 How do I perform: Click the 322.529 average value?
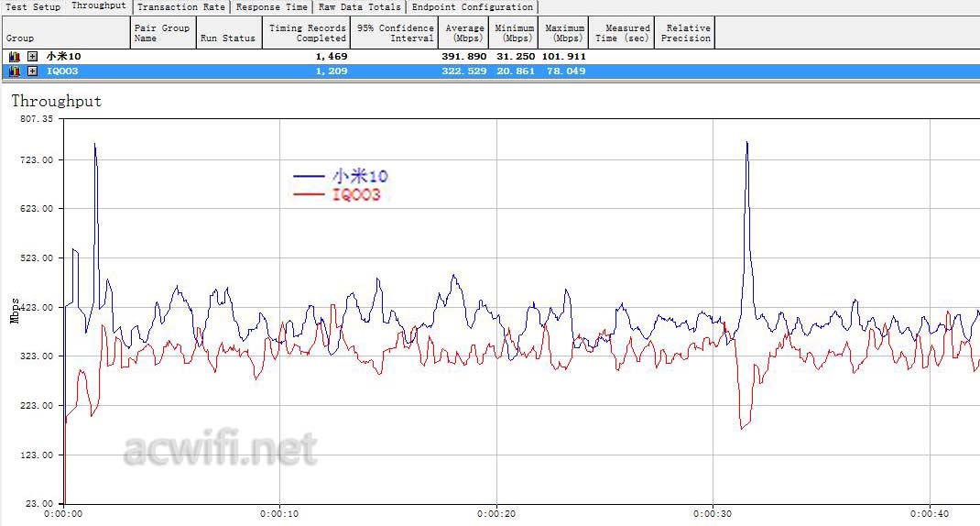pos(463,71)
